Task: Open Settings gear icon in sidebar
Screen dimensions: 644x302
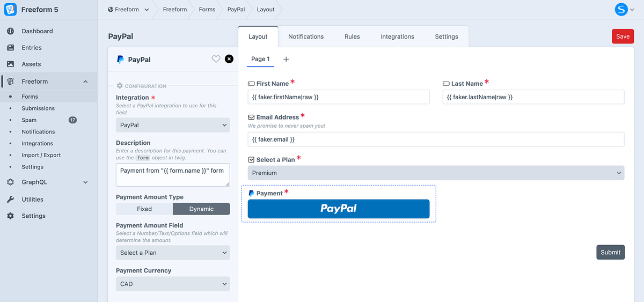Action: click(x=10, y=216)
